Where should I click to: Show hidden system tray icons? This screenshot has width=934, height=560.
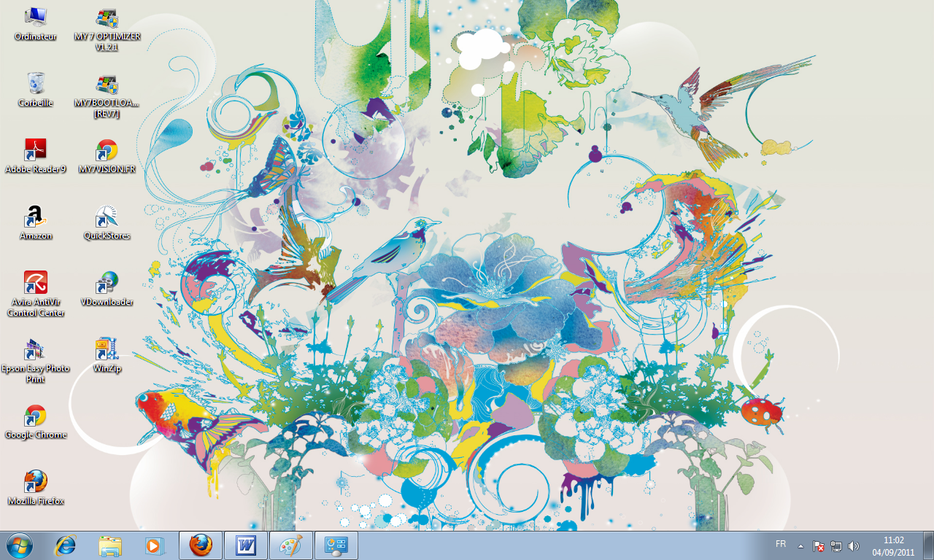click(x=800, y=545)
